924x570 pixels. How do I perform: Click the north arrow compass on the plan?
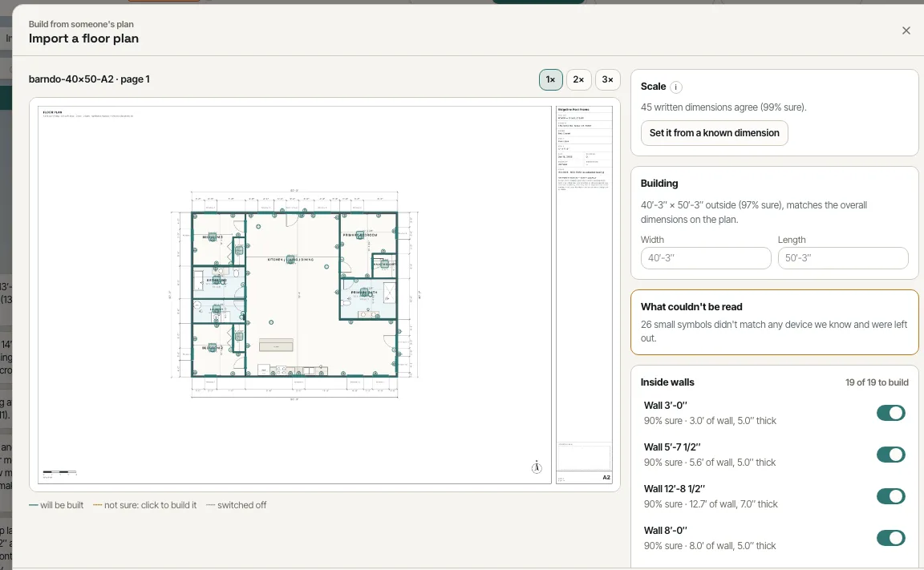tap(537, 467)
